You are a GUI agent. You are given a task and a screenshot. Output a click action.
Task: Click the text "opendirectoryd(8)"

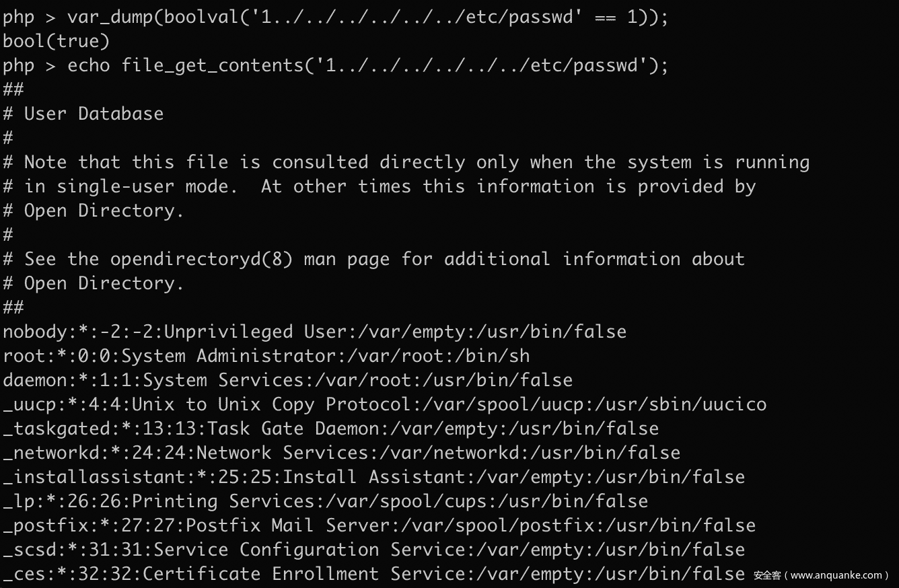pos(201,259)
